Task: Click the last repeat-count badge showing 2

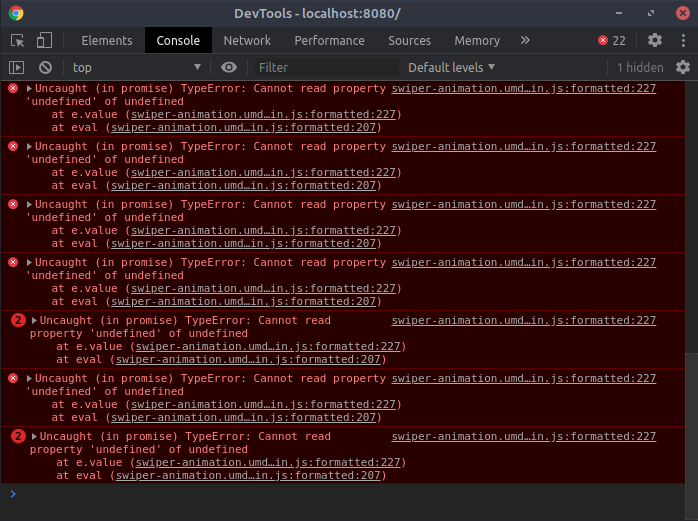Action: coord(18,436)
